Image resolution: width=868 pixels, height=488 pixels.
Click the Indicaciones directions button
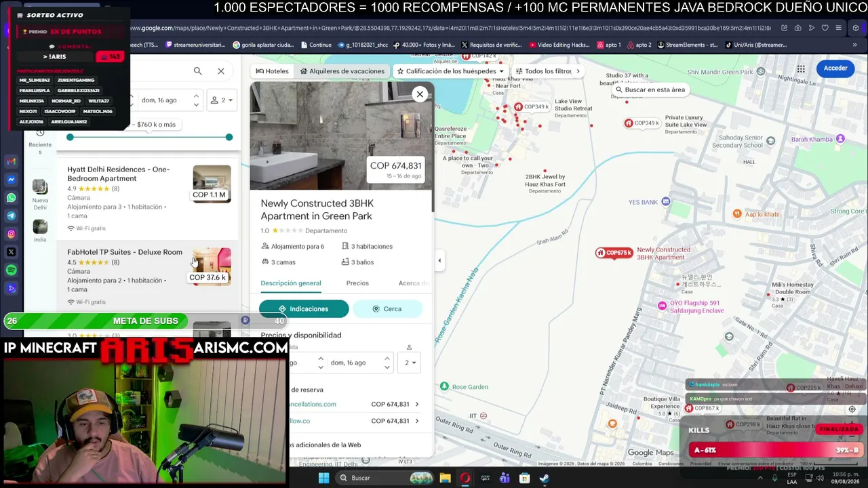304,309
